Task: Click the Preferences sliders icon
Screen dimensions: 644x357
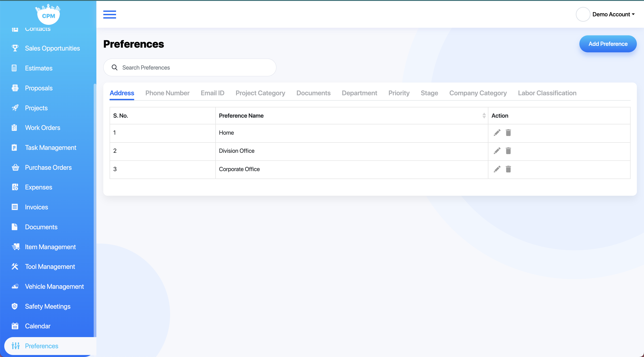Action: point(15,346)
